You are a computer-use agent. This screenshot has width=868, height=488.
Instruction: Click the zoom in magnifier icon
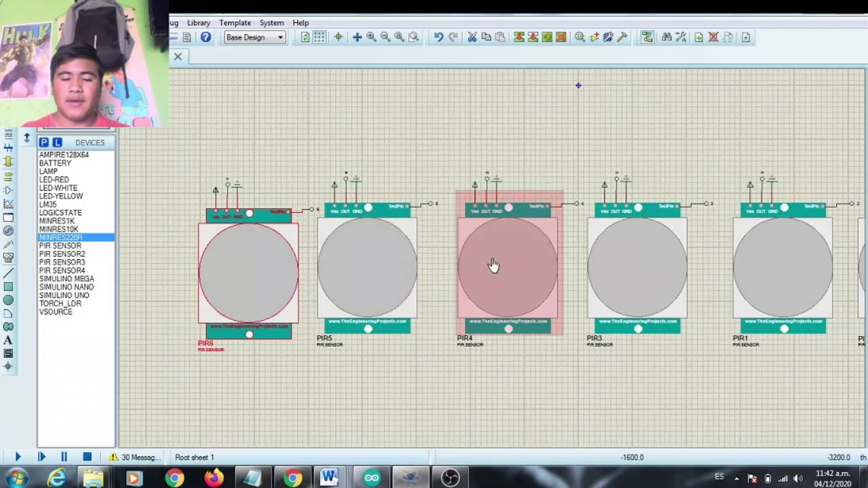click(371, 37)
